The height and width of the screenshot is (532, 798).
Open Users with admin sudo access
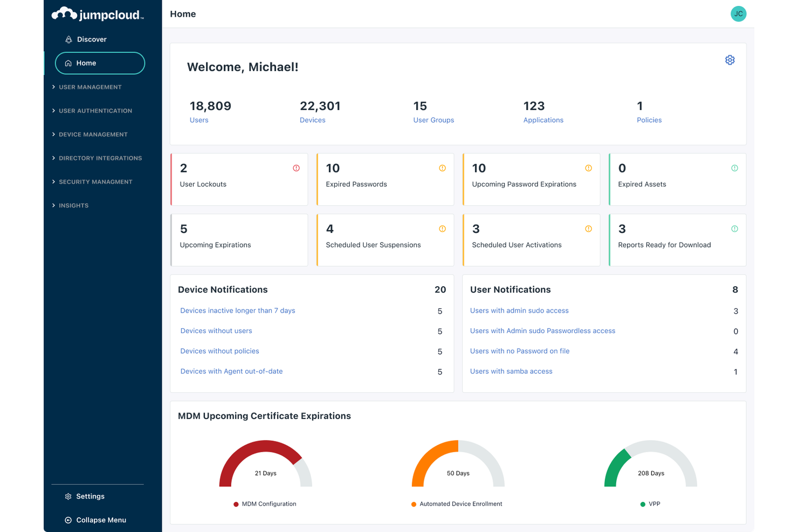519,310
